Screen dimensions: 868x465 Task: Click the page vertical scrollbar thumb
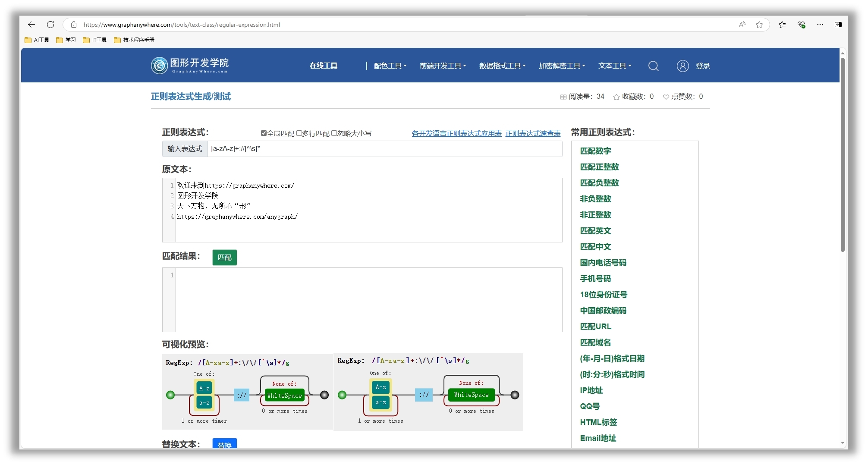tap(843, 154)
